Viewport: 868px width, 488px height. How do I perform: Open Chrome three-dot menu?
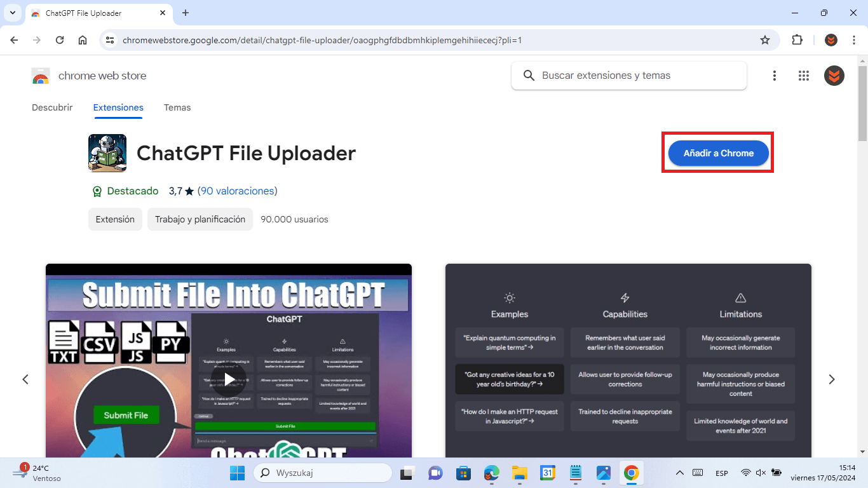[853, 40]
